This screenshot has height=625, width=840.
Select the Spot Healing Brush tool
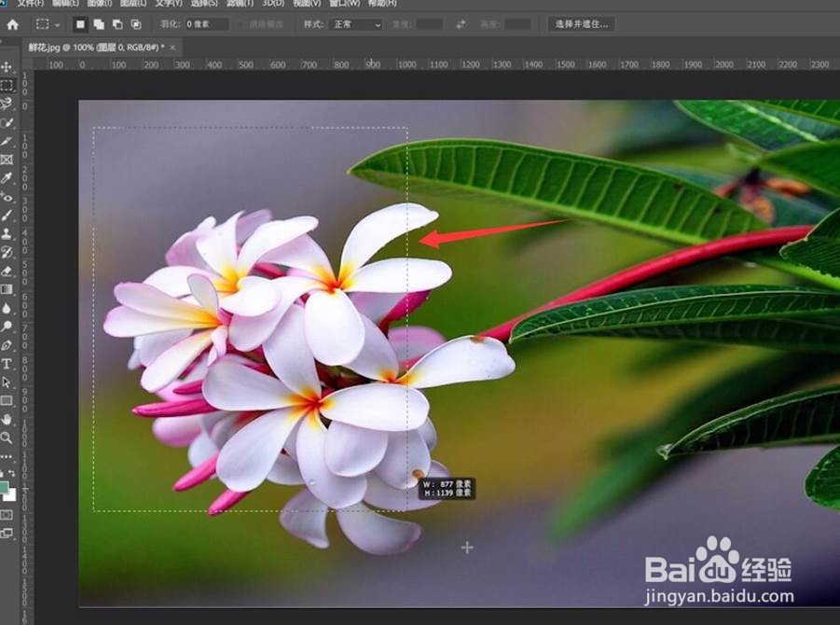pos(7,197)
